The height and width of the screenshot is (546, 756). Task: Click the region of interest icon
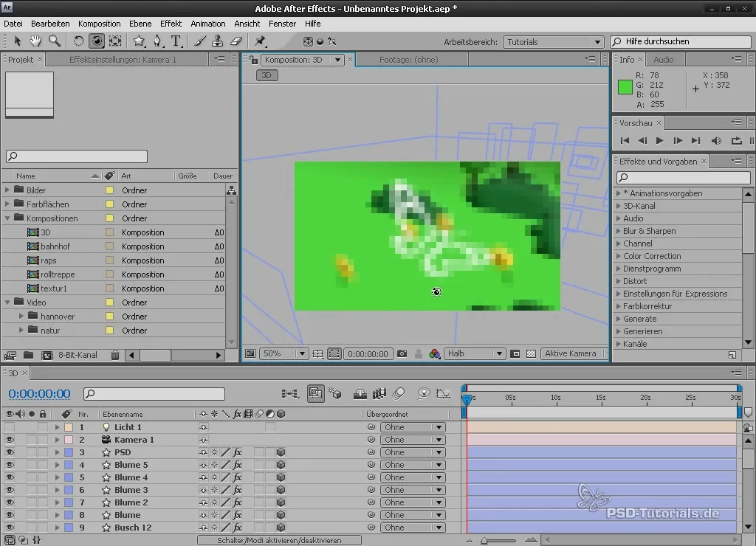(x=515, y=353)
